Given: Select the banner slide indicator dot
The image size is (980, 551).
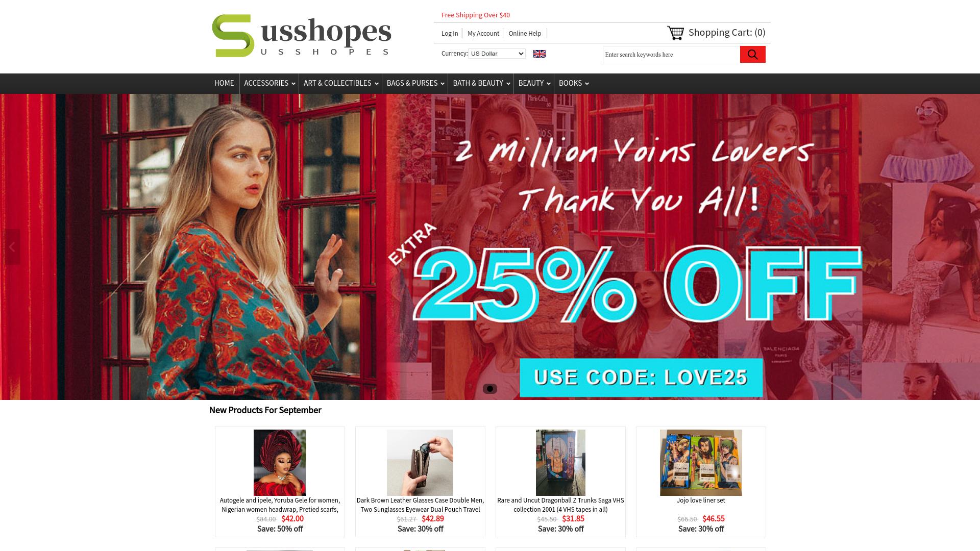Looking at the screenshot, I should (490, 389).
